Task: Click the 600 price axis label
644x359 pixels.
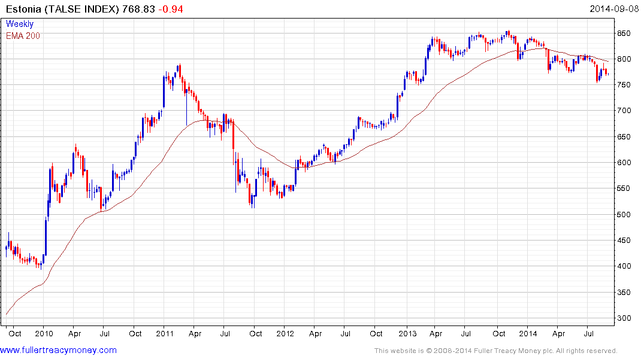Action: [x=624, y=163]
